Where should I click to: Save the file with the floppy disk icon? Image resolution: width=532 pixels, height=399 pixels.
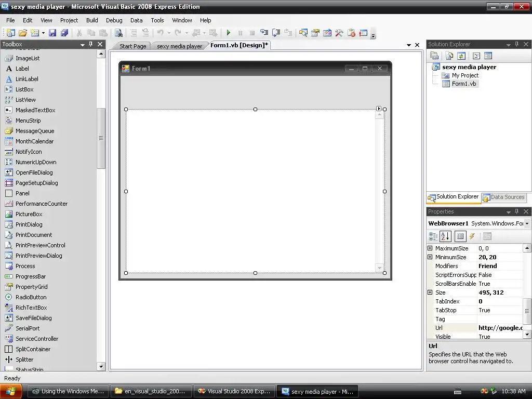tap(52, 33)
